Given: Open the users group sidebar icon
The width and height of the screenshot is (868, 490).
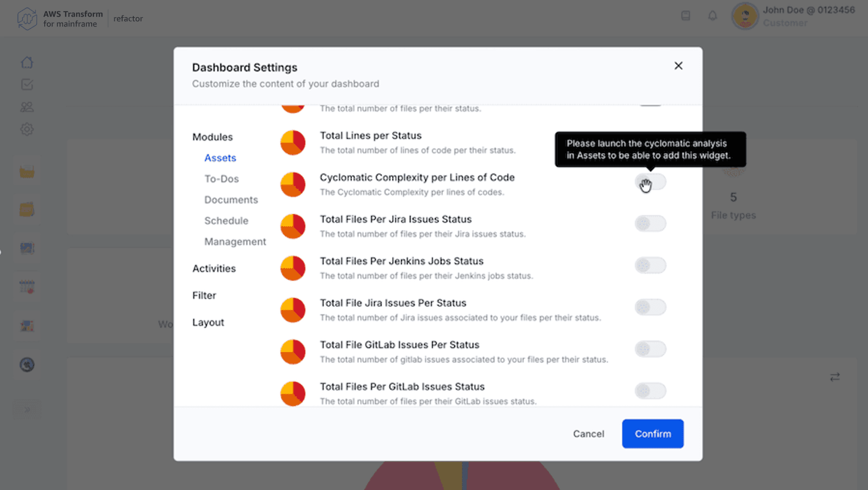Looking at the screenshot, I should coord(27,107).
